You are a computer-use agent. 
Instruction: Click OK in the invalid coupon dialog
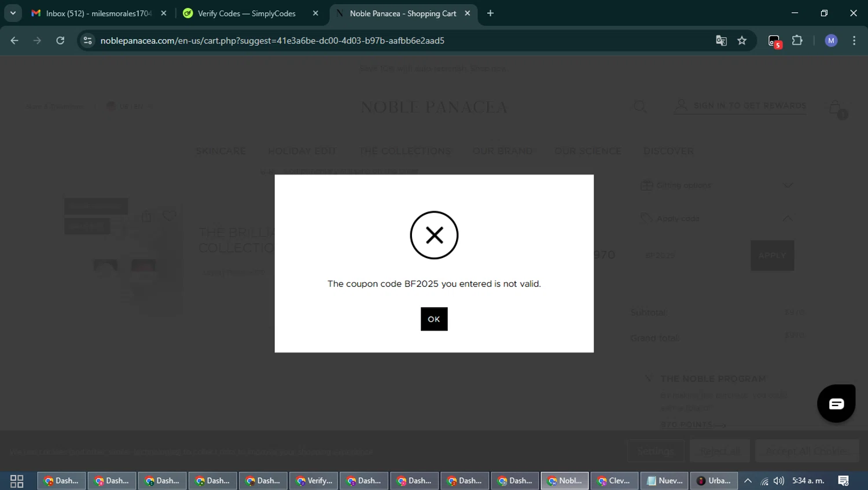click(x=434, y=319)
